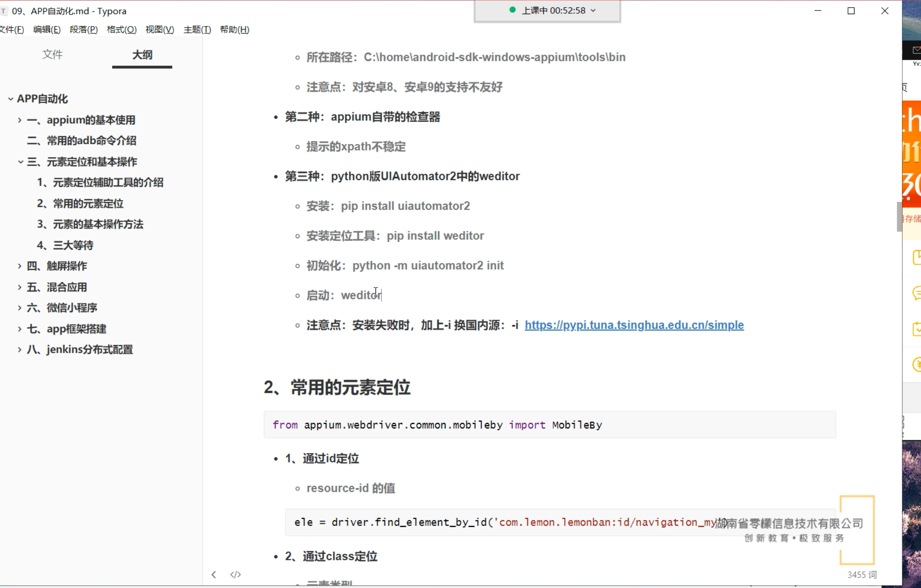The width and height of the screenshot is (921, 588).
Task: Open the 主题(T) menu
Action: (197, 30)
